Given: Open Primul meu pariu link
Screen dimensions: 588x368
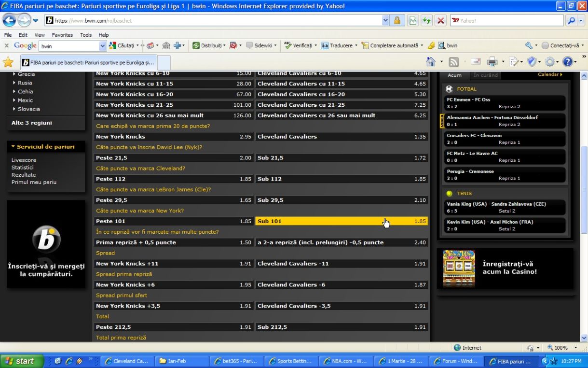Looking at the screenshot, I should [x=34, y=182].
